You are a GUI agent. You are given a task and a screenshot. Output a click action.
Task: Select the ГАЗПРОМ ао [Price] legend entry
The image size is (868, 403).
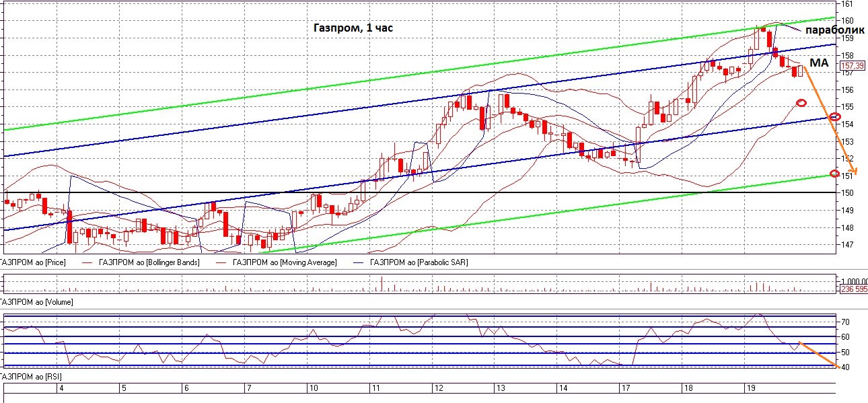[x=33, y=262]
